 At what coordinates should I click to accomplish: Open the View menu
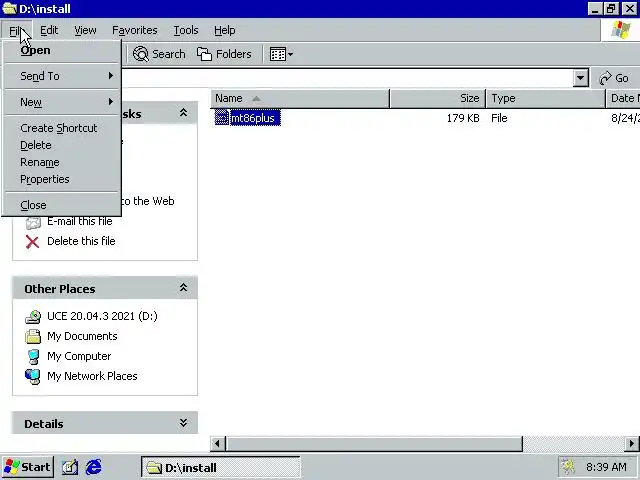coord(85,30)
